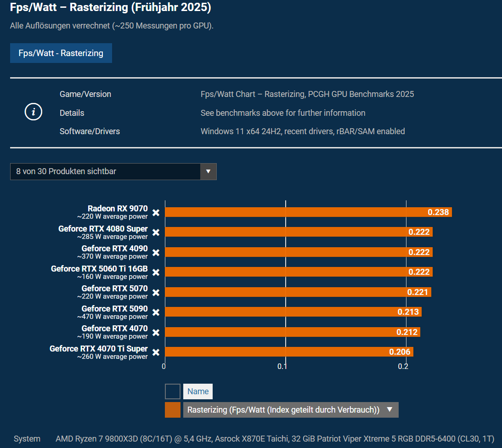Screen dimensions: 502x448
Task: Remove Geforce RTX 4090 via X icon
Action: (x=156, y=253)
